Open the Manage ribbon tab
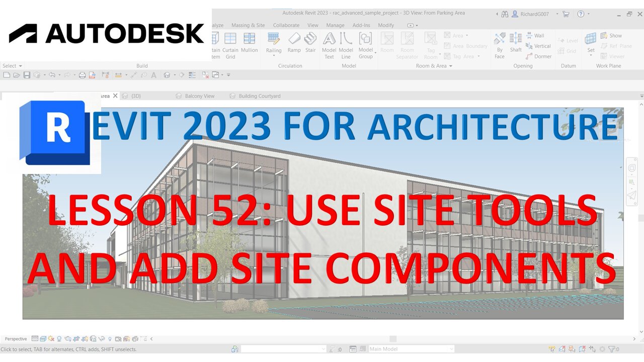644x362 pixels. pyautogui.click(x=335, y=25)
